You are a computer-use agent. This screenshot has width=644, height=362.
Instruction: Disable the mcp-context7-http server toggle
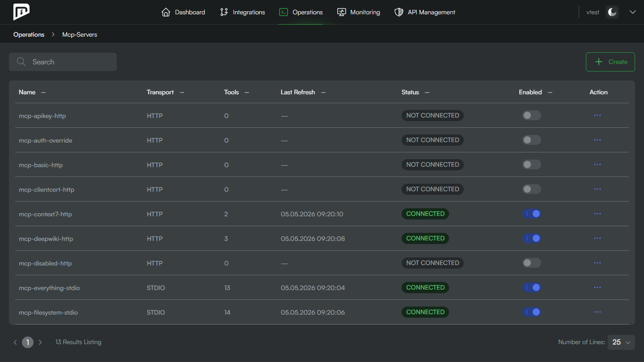point(532,214)
